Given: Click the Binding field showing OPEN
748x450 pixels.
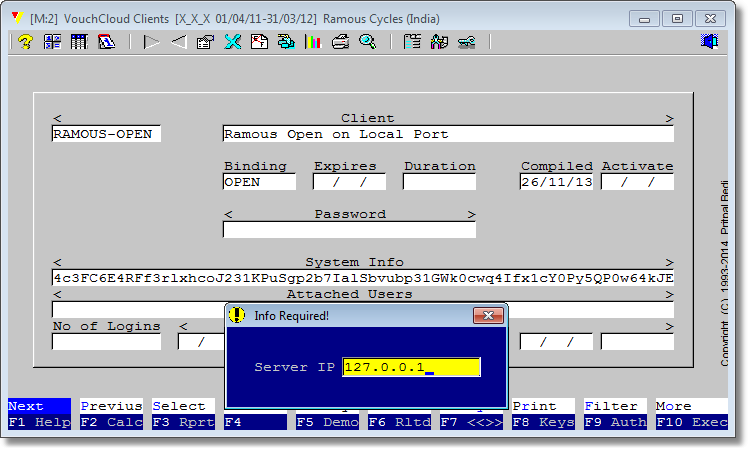Looking at the screenshot, I should (x=259, y=182).
